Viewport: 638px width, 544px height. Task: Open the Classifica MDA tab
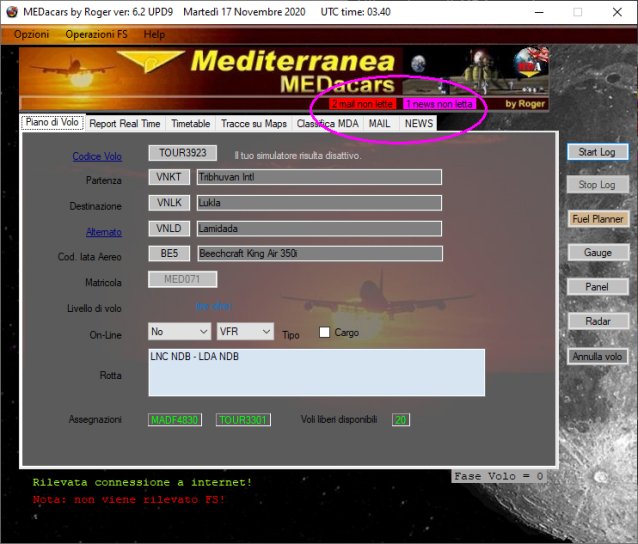click(x=328, y=123)
